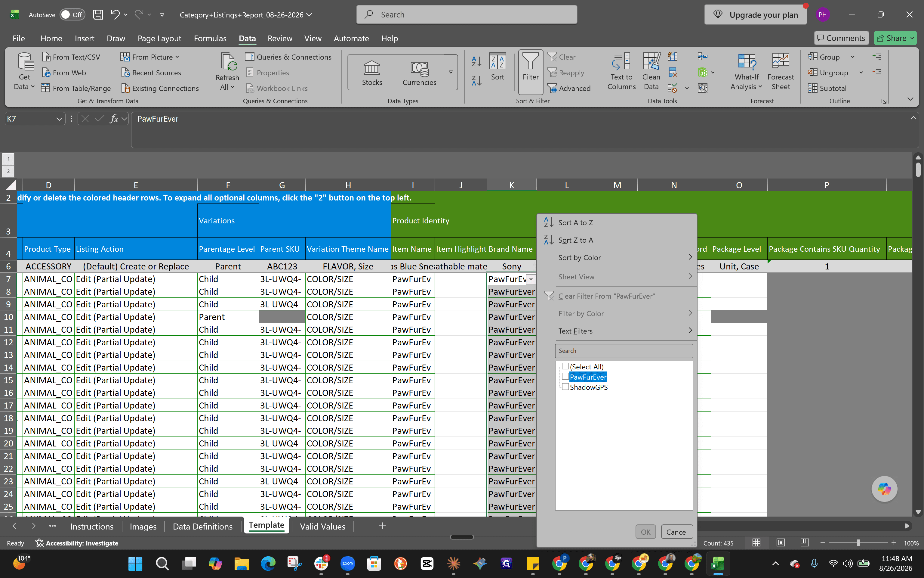924x578 pixels.
Task: Click the Stocks data type
Action: (372, 73)
